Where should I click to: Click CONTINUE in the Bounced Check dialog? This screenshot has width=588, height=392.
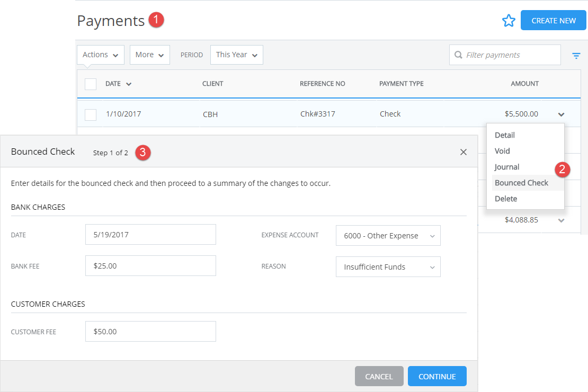pyautogui.click(x=437, y=376)
